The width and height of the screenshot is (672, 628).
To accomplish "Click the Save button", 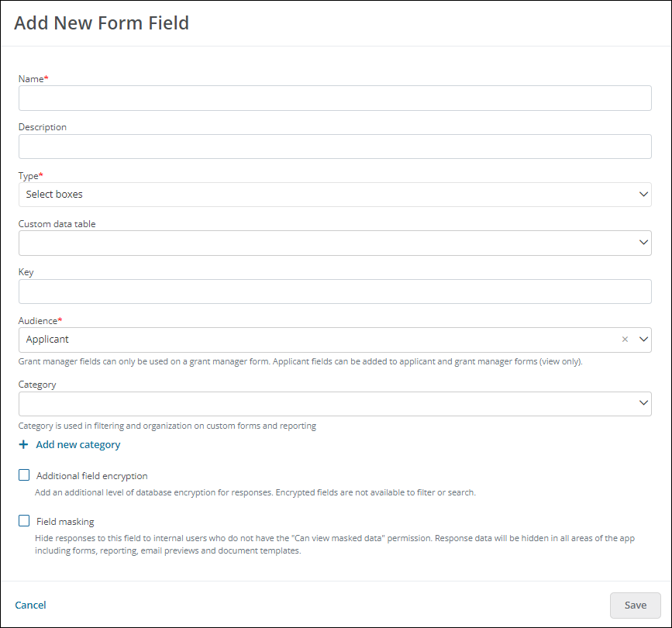I will 635,606.
